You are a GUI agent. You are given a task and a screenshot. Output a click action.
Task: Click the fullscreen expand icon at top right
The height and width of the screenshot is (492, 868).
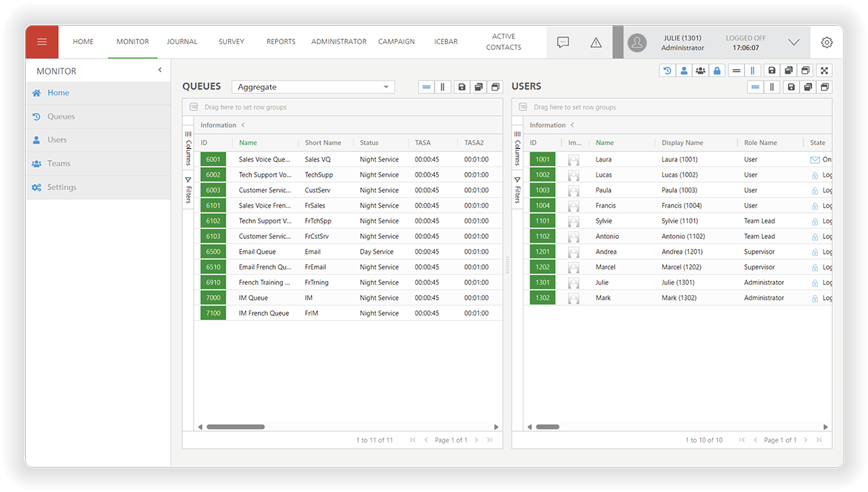click(825, 70)
